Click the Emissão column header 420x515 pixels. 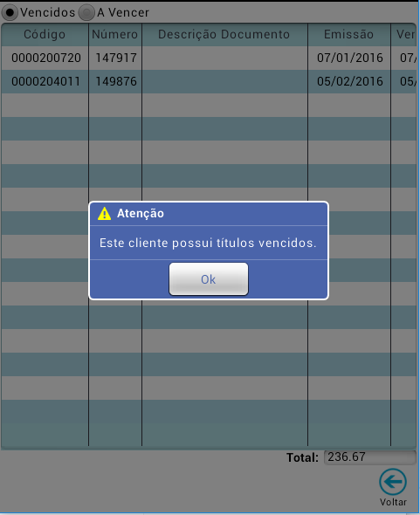pyautogui.click(x=349, y=35)
